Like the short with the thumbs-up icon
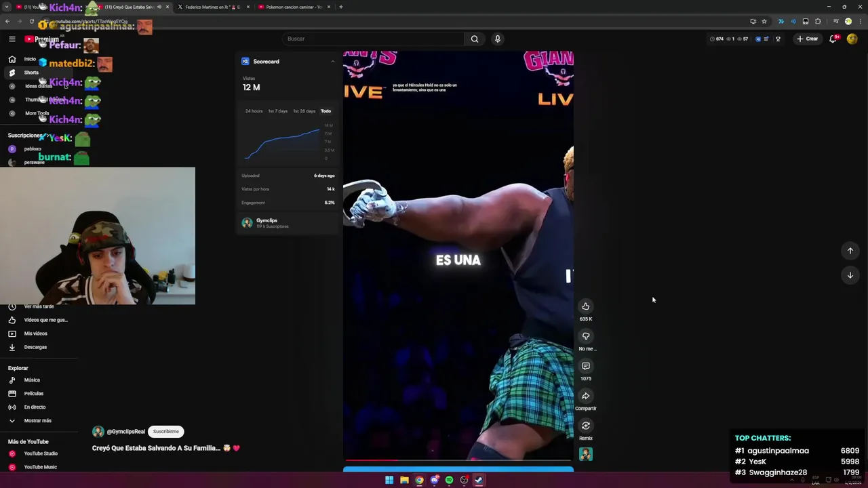868x488 pixels. pyautogui.click(x=586, y=306)
